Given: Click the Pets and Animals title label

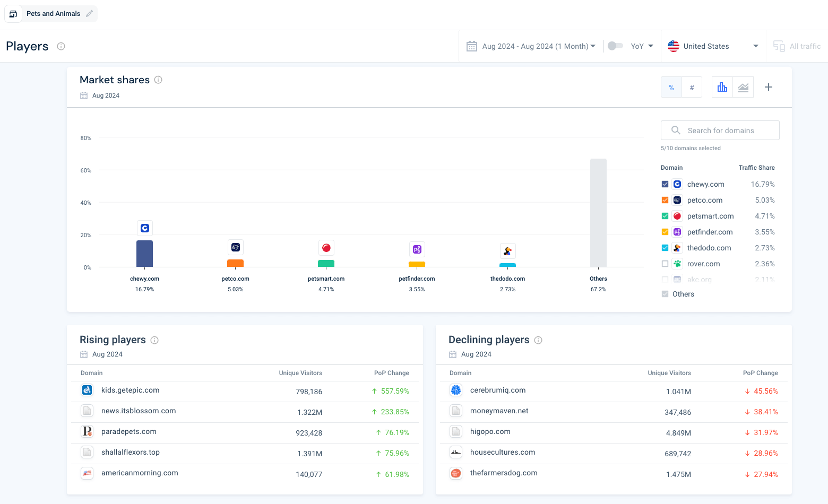Looking at the screenshot, I should pyautogui.click(x=54, y=14).
